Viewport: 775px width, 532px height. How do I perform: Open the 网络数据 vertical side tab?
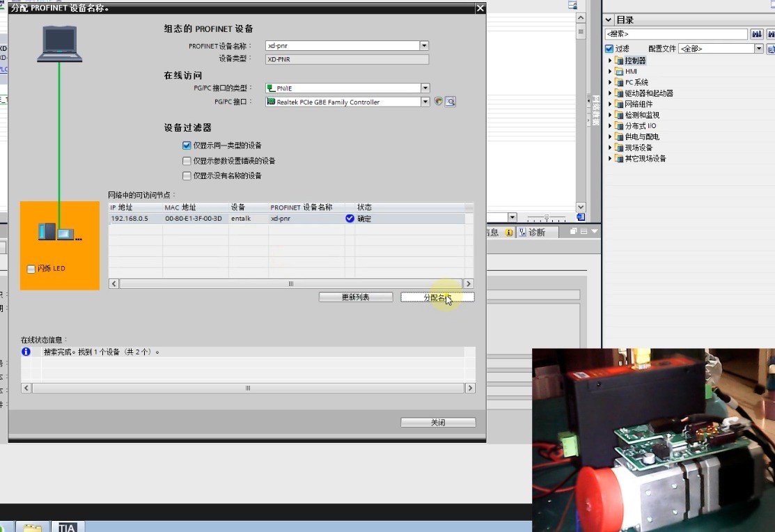pyautogui.click(x=596, y=109)
